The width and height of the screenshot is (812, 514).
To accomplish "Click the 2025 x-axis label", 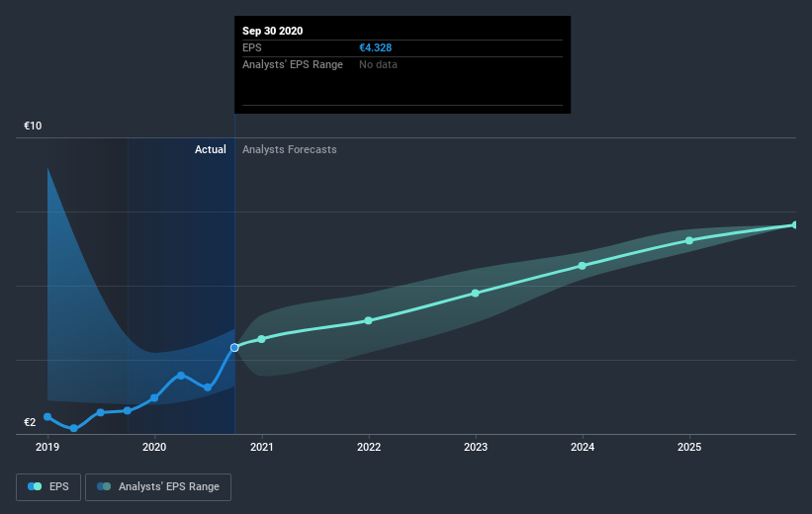I will tap(689, 447).
